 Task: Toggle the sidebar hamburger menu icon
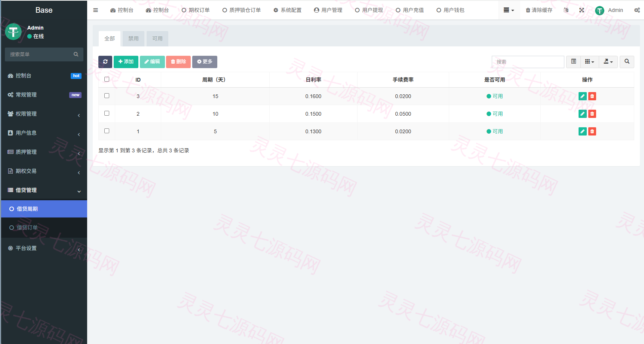pyautogui.click(x=95, y=10)
